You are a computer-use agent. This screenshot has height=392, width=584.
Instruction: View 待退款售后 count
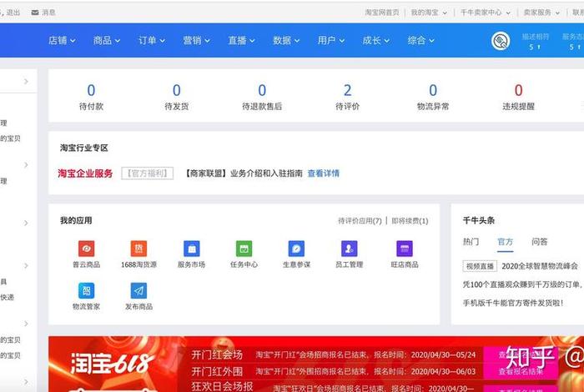click(x=262, y=97)
